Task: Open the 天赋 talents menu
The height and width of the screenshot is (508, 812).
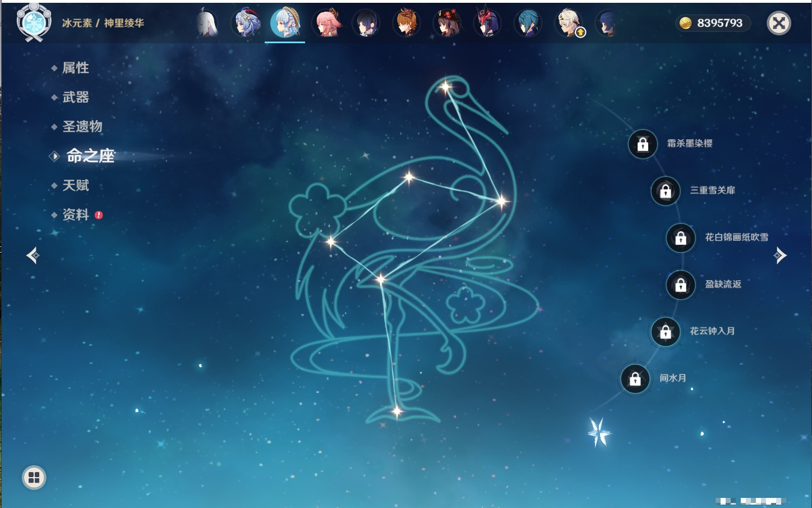Action: point(76,185)
